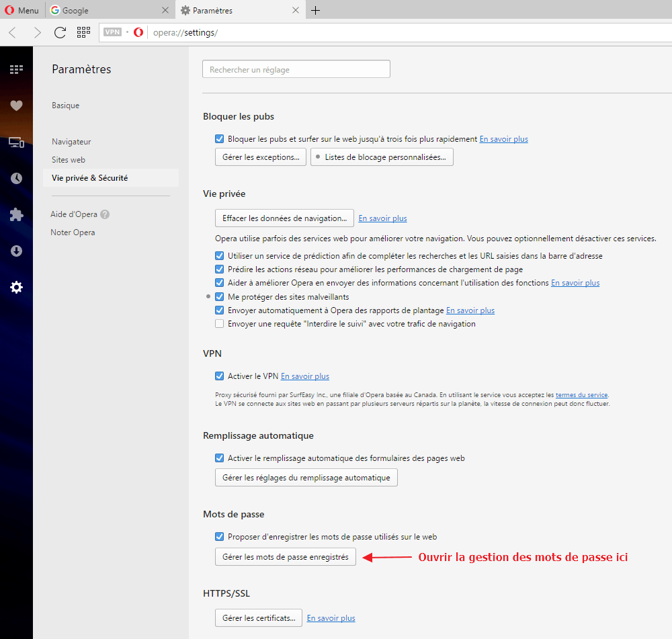Click Effacer les données de navigation button
The width and height of the screenshot is (672, 639).
pyautogui.click(x=284, y=218)
